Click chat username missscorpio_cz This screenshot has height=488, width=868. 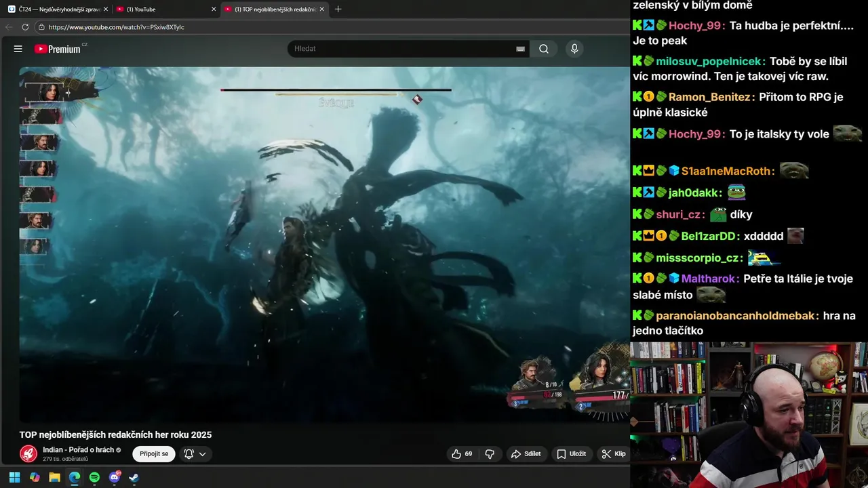(x=698, y=258)
